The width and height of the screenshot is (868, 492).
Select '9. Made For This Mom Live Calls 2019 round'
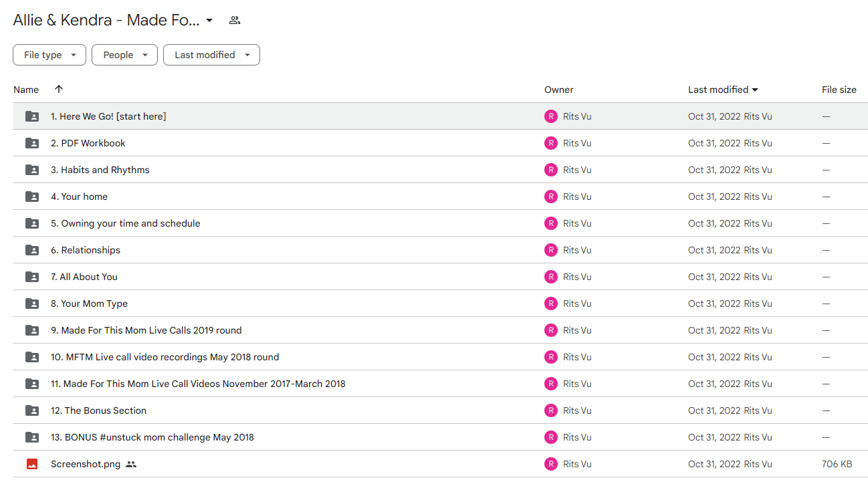click(146, 330)
